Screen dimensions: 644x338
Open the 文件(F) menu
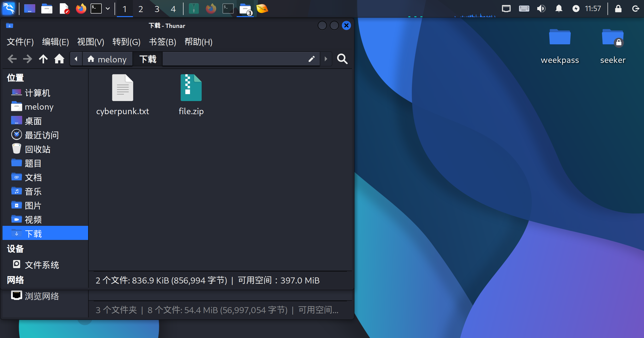pos(20,42)
